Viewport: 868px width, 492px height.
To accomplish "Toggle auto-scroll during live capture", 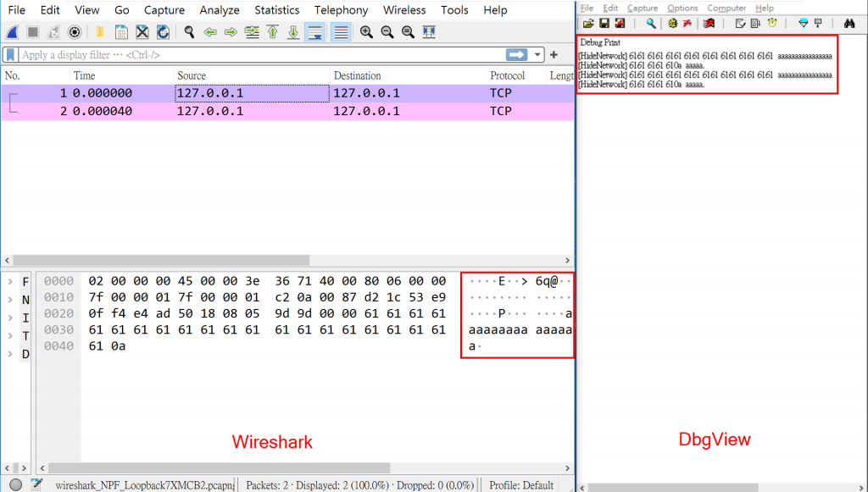I will (315, 32).
